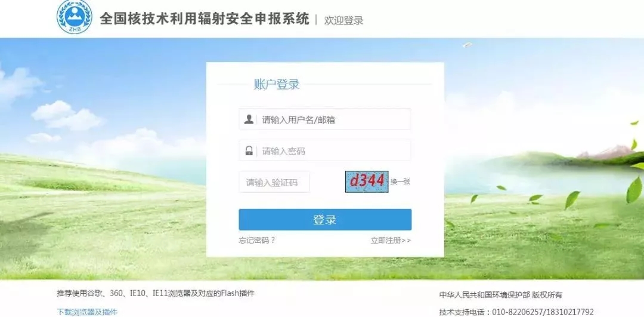
Task: Open the 立即注册>> registration link
Action: point(391,241)
